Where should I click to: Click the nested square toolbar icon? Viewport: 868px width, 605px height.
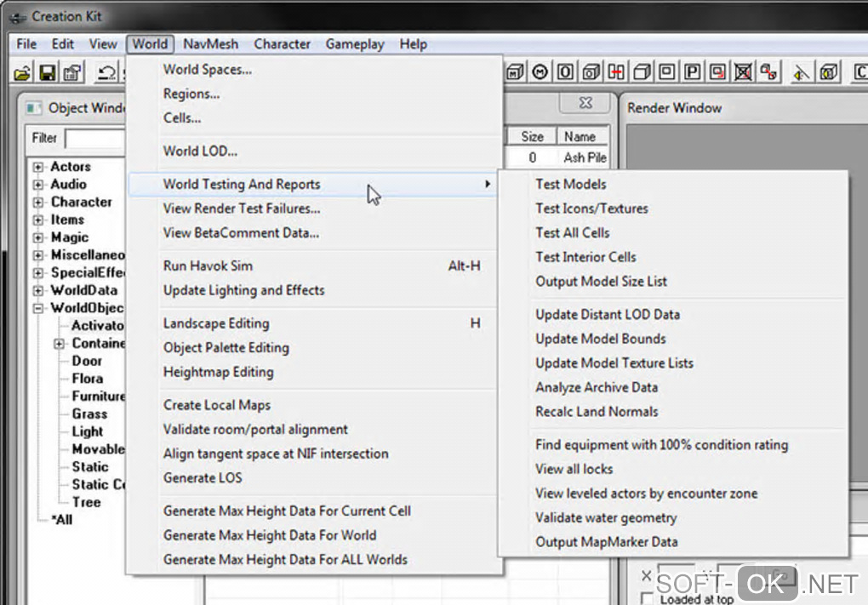(x=667, y=72)
